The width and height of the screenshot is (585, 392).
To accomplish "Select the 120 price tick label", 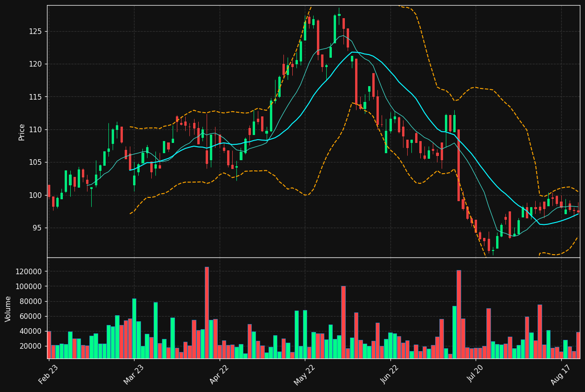I will (x=35, y=64).
